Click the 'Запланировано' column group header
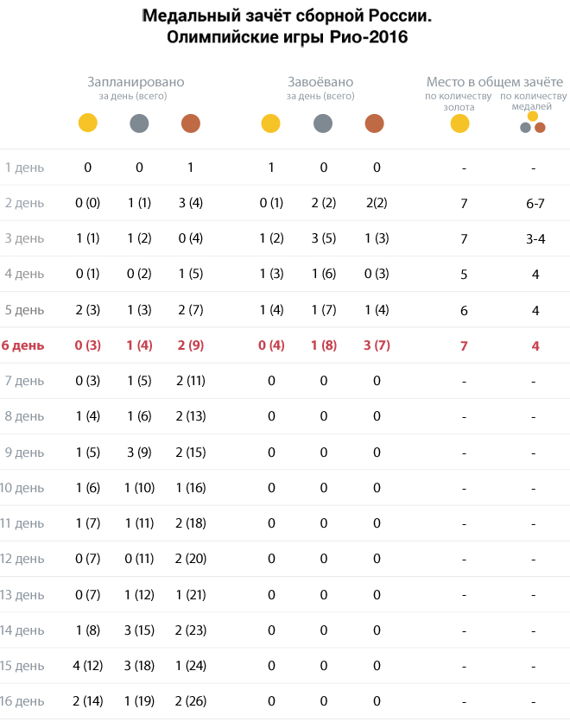The image size is (570, 728). (x=136, y=82)
